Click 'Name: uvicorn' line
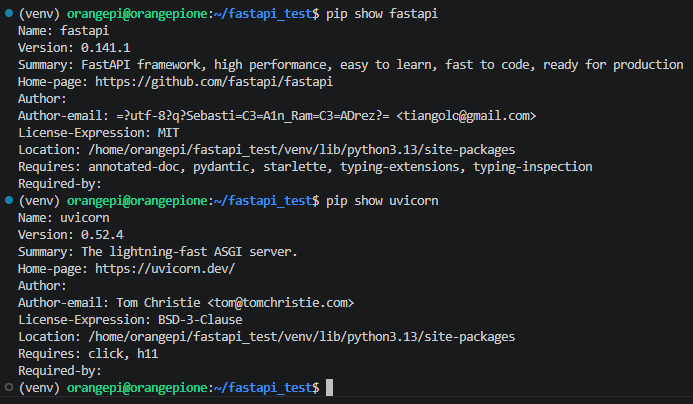693x404 pixels. point(64,218)
